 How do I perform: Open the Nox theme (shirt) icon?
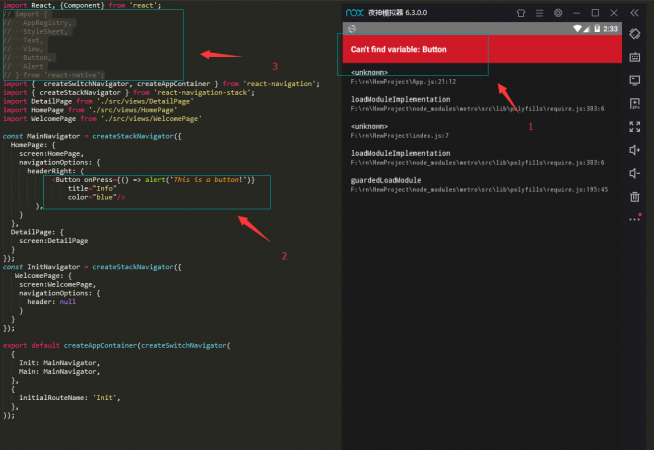pos(521,13)
